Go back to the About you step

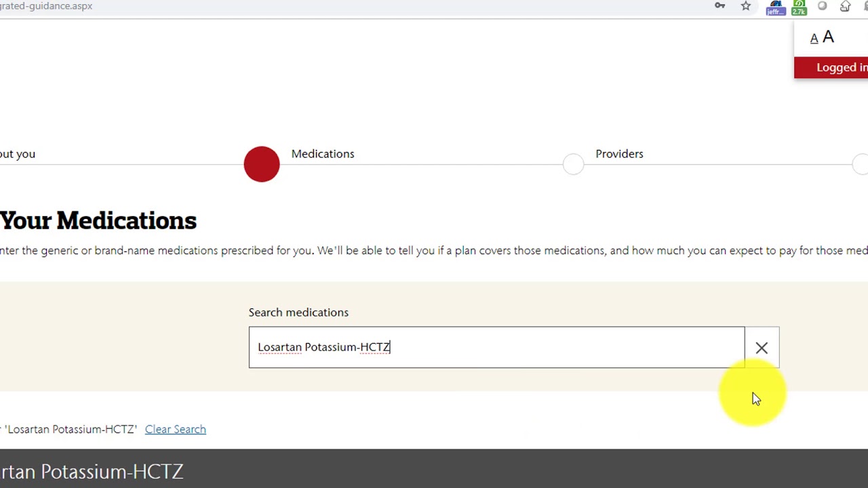pos(18,154)
